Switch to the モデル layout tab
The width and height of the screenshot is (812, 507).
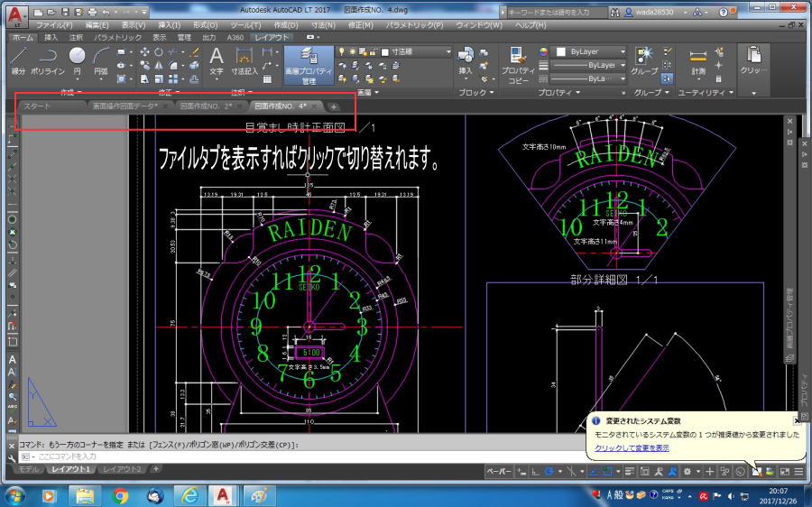29,469
